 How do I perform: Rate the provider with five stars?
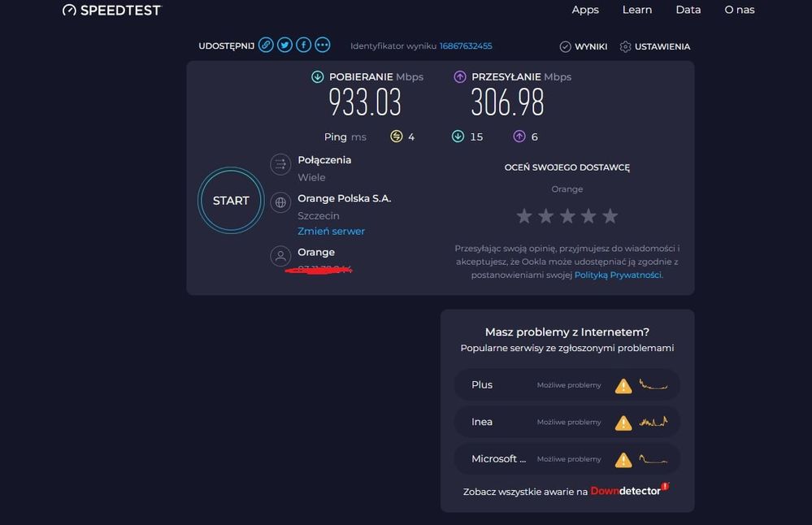(610, 216)
